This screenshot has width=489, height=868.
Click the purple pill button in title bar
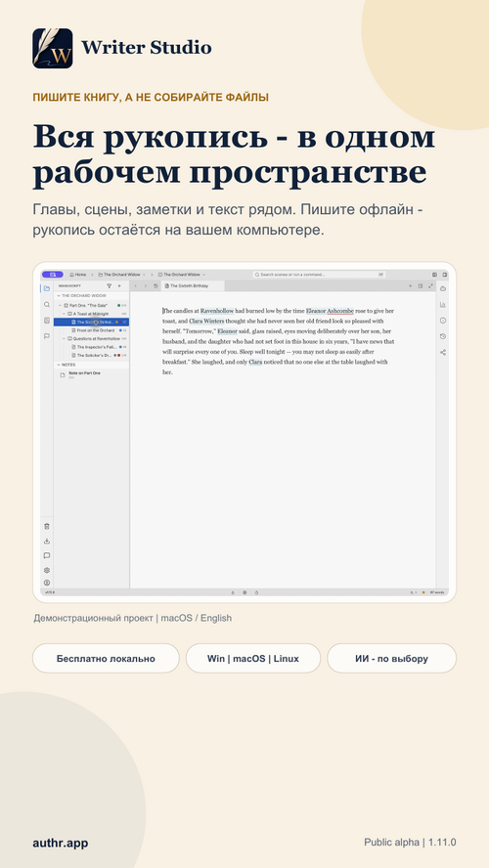53,275
